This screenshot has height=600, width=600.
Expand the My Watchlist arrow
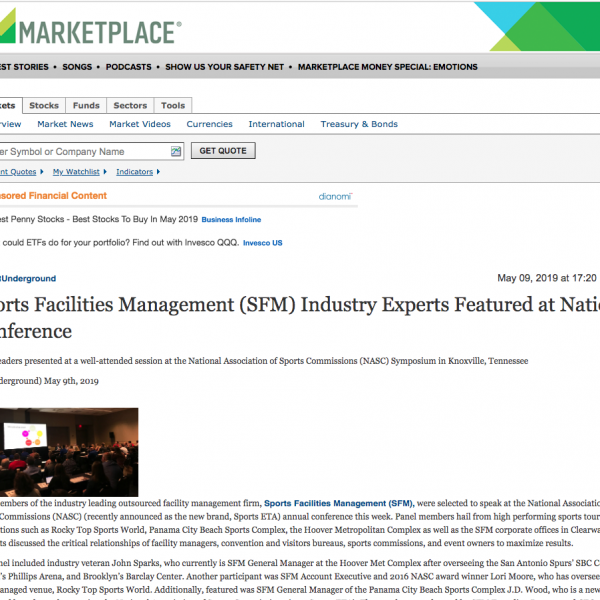(x=105, y=172)
